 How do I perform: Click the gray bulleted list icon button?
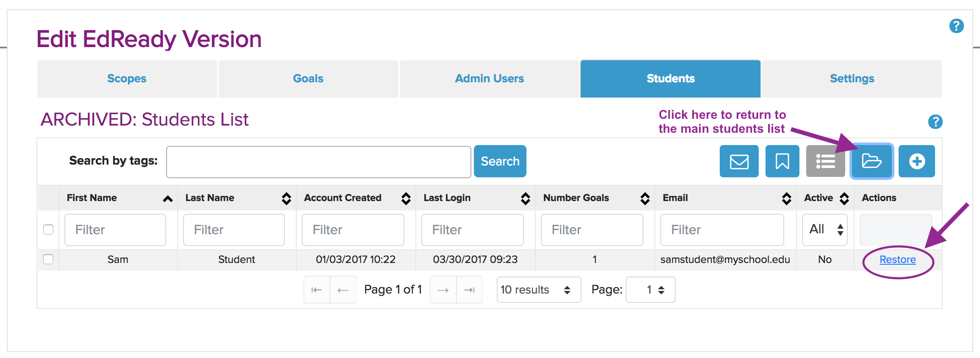(x=825, y=161)
